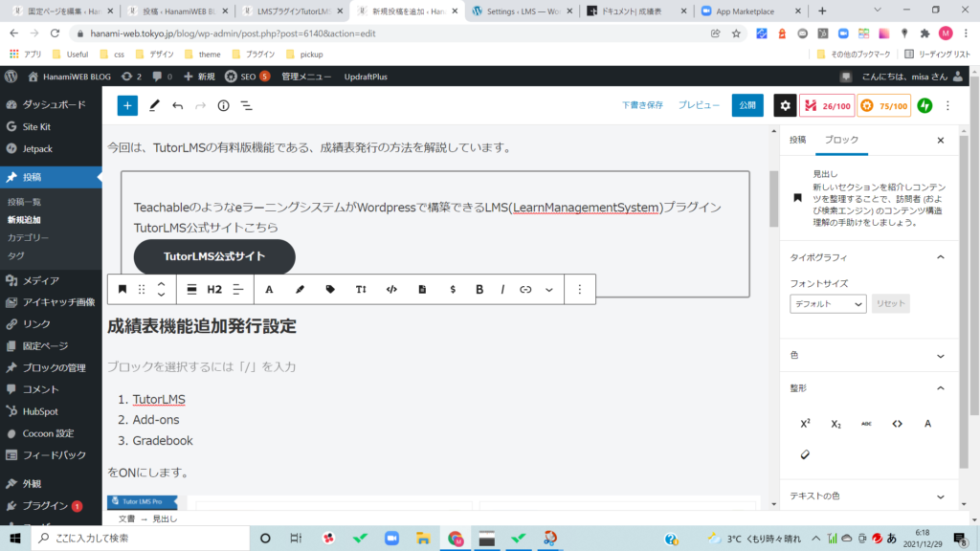Change heading level with H2 button
Viewport: 980px width, 551px height.
[214, 289]
